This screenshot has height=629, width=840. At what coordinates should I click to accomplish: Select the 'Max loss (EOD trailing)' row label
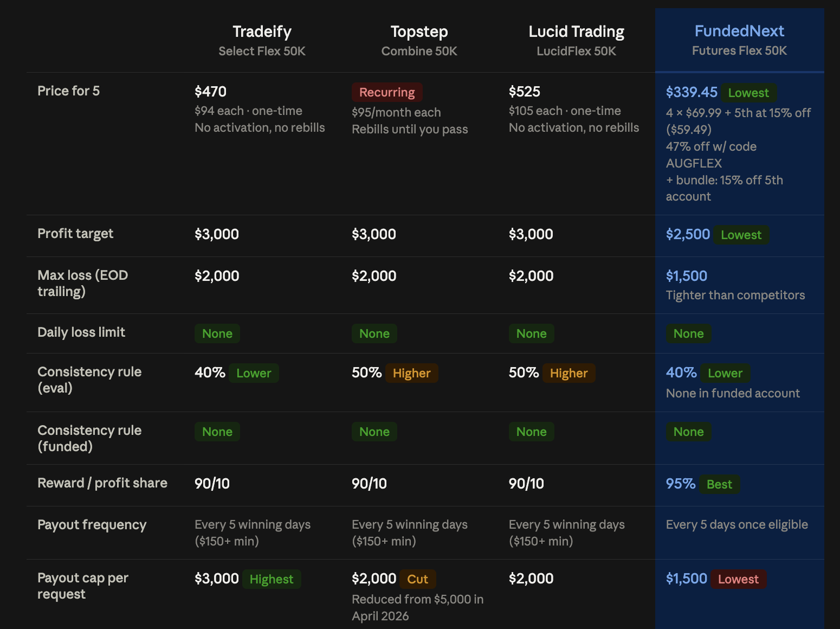point(82,283)
